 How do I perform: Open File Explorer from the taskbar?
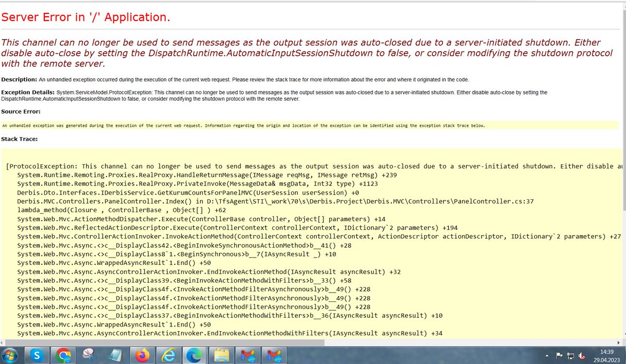(221, 356)
